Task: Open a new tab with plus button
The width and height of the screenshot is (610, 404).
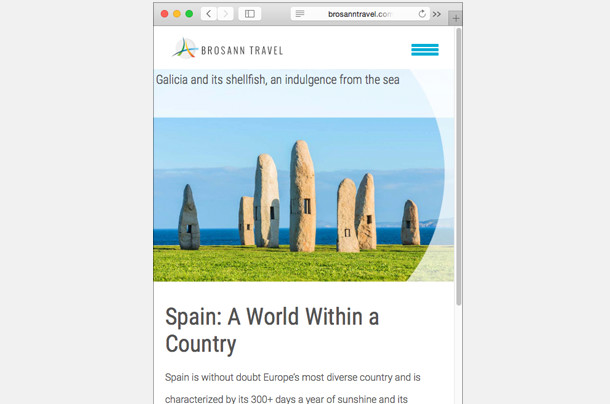Action: click(456, 18)
